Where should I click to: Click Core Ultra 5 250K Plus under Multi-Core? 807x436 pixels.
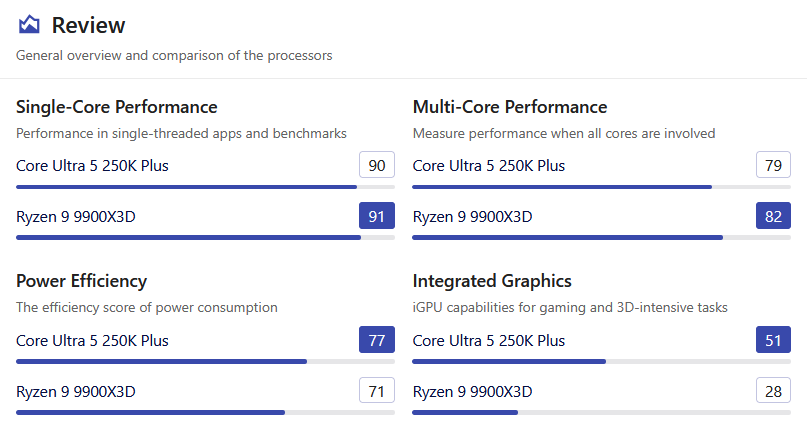coord(489,166)
